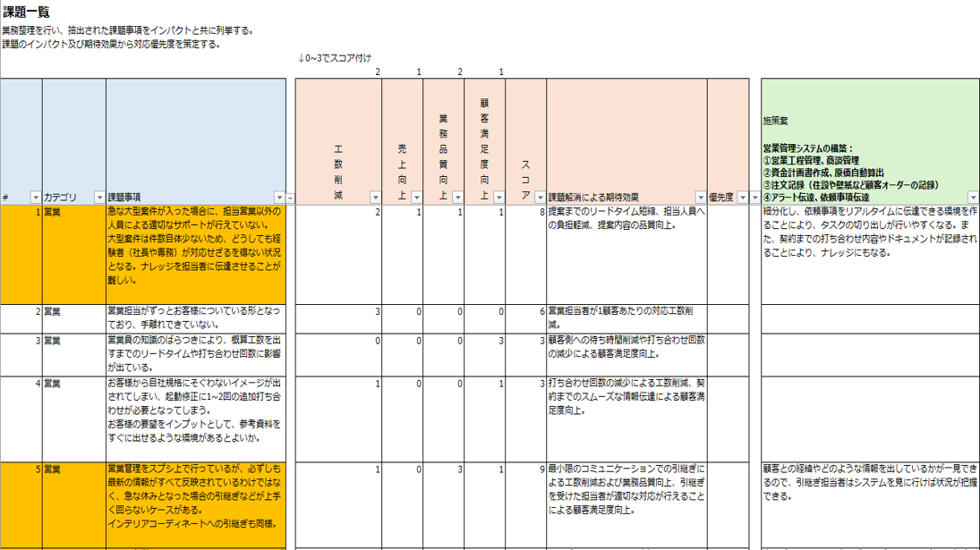
Task: Select score value 8 in row 1
Action: pos(525,255)
